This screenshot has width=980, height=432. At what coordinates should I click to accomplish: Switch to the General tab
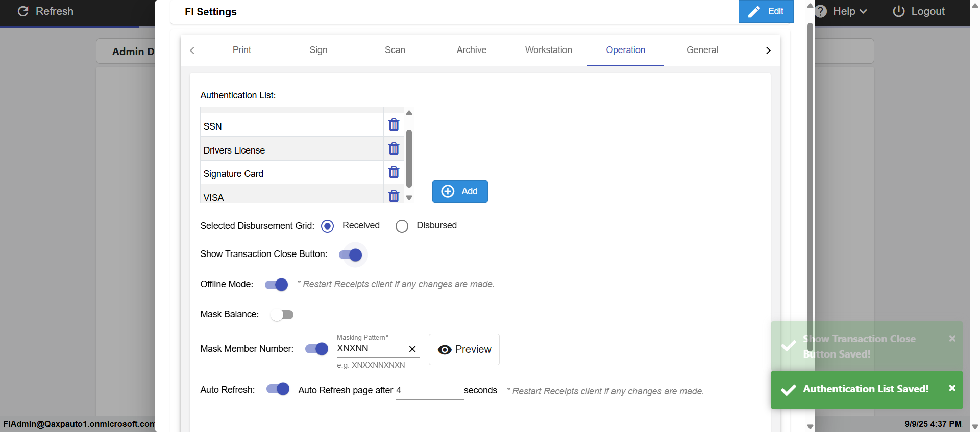[x=702, y=50]
